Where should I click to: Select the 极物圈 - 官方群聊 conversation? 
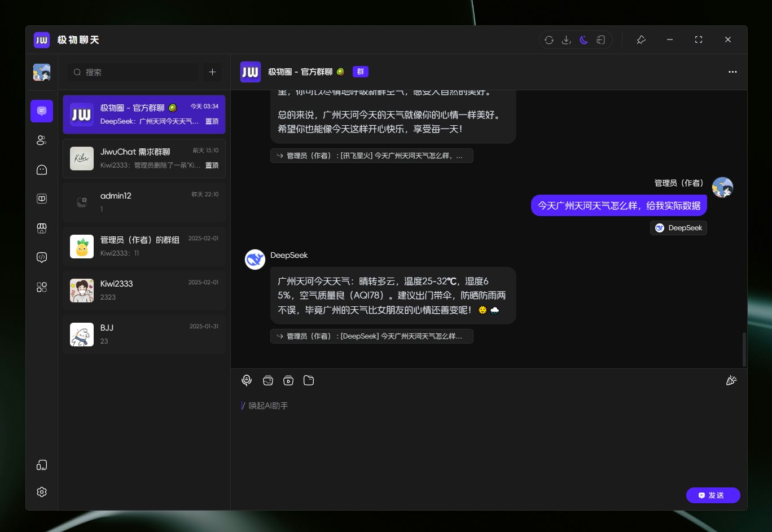(144, 115)
